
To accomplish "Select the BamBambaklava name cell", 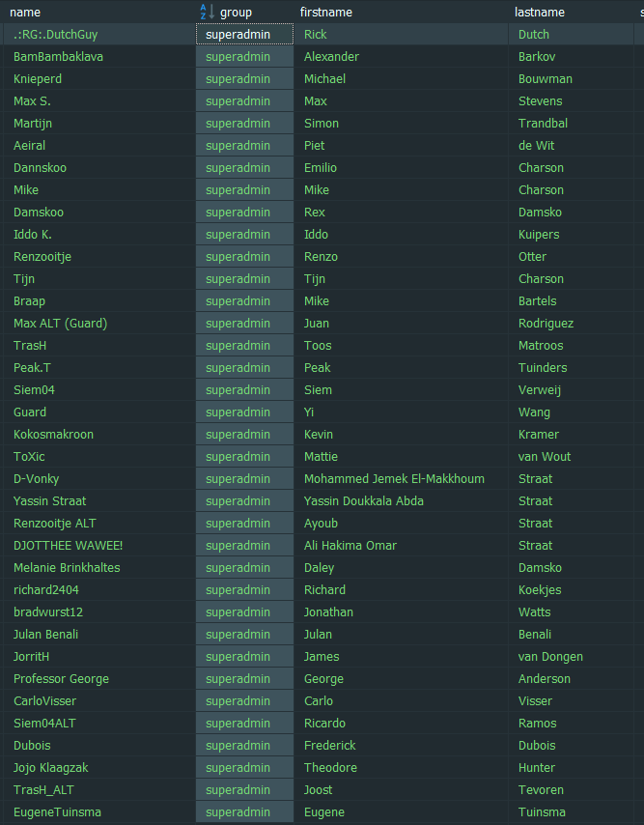I will click(x=58, y=57).
